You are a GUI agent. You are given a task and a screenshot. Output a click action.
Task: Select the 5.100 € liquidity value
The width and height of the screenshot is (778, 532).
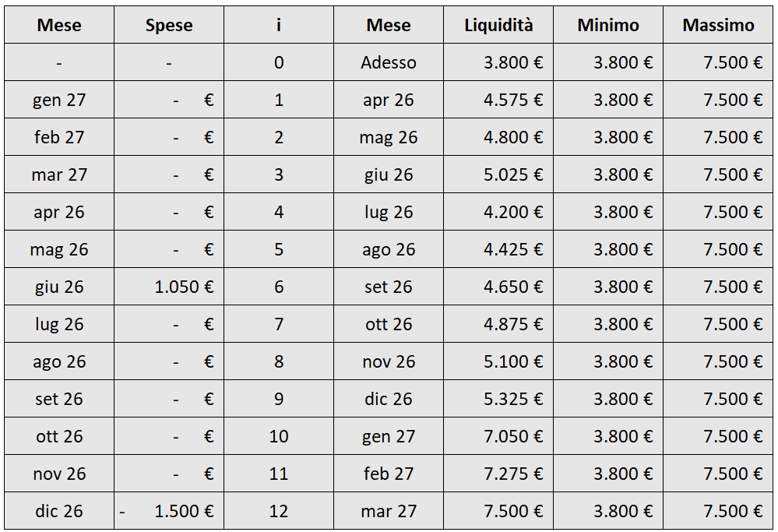(x=512, y=361)
